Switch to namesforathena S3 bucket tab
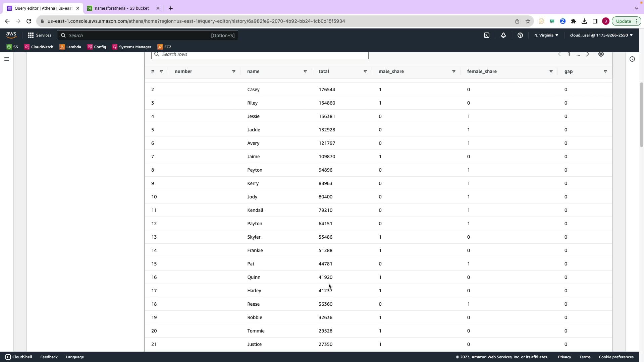644x362 pixels. pos(121,8)
